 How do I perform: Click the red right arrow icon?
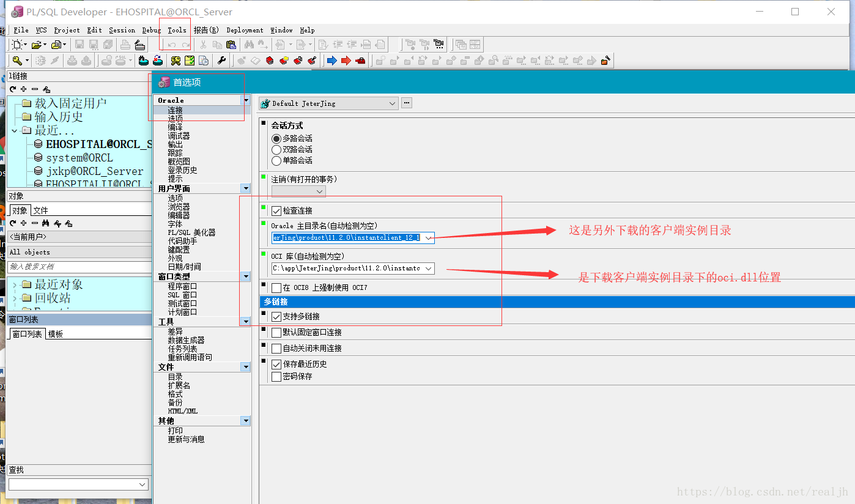[x=346, y=61]
